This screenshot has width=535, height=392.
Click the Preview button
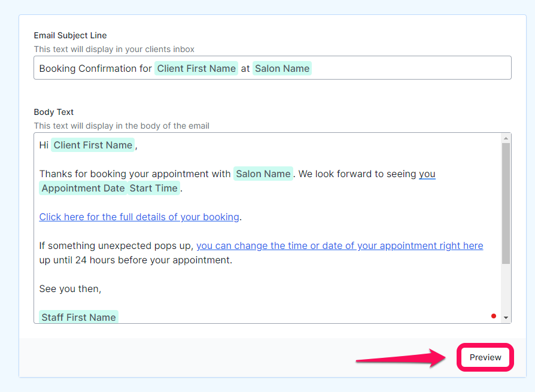pyautogui.click(x=485, y=357)
